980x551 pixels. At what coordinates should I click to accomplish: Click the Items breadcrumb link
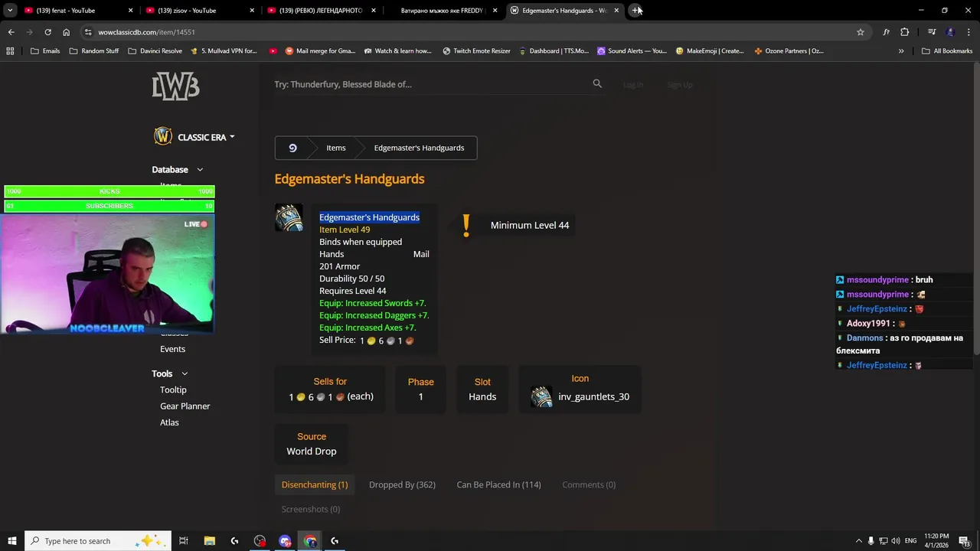click(x=336, y=148)
